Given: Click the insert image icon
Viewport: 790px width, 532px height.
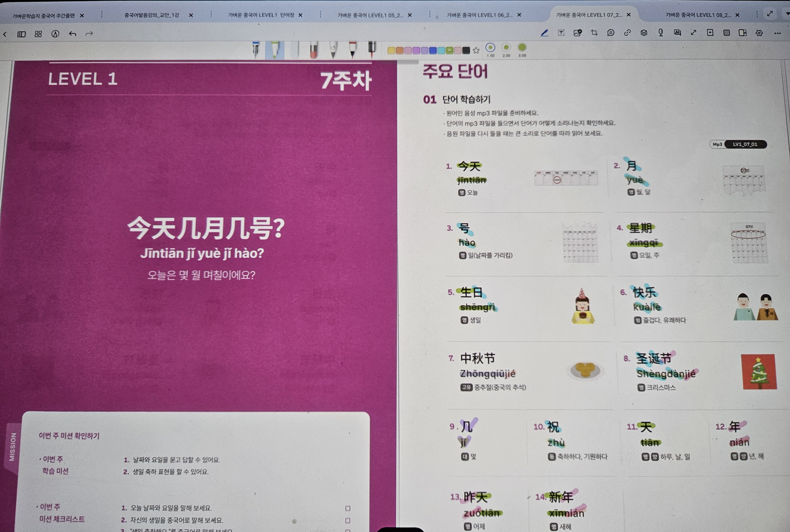Looking at the screenshot, I should (577, 33).
